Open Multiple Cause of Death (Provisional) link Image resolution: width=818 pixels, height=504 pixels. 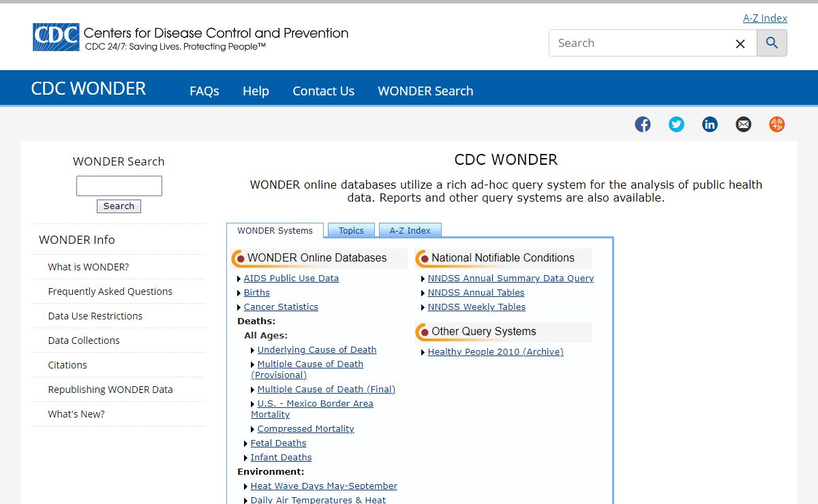pyautogui.click(x=307, y=369)
